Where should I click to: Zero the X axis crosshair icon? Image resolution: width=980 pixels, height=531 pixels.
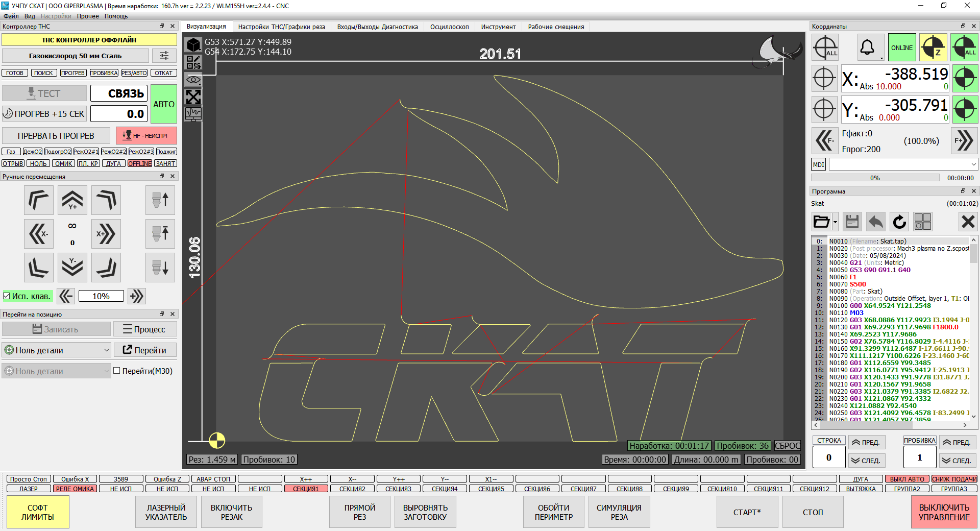tap(824, 78)
